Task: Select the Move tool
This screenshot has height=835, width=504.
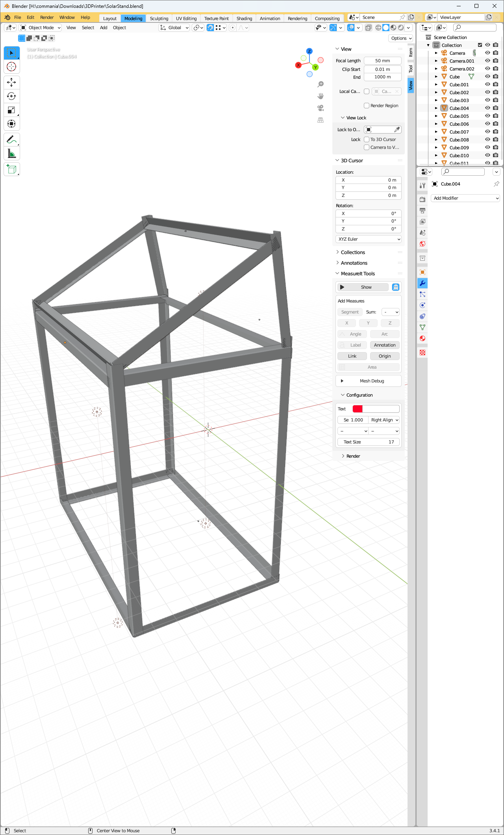Action: click(11, 82)
